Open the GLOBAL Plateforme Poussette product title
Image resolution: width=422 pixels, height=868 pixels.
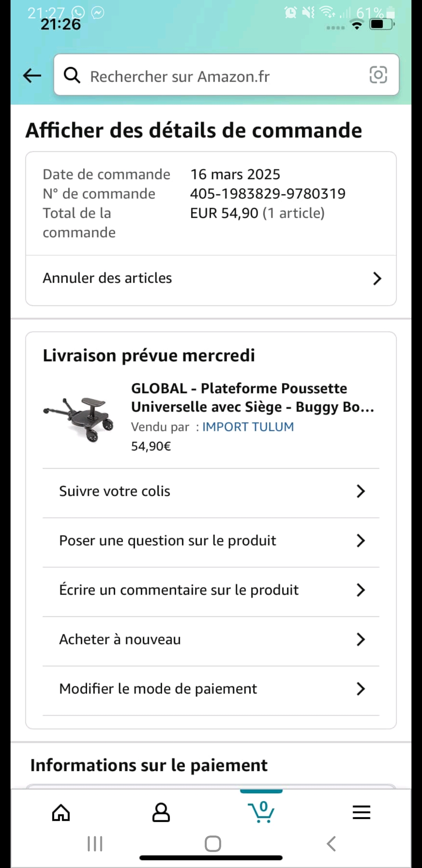tap(252, 397)
